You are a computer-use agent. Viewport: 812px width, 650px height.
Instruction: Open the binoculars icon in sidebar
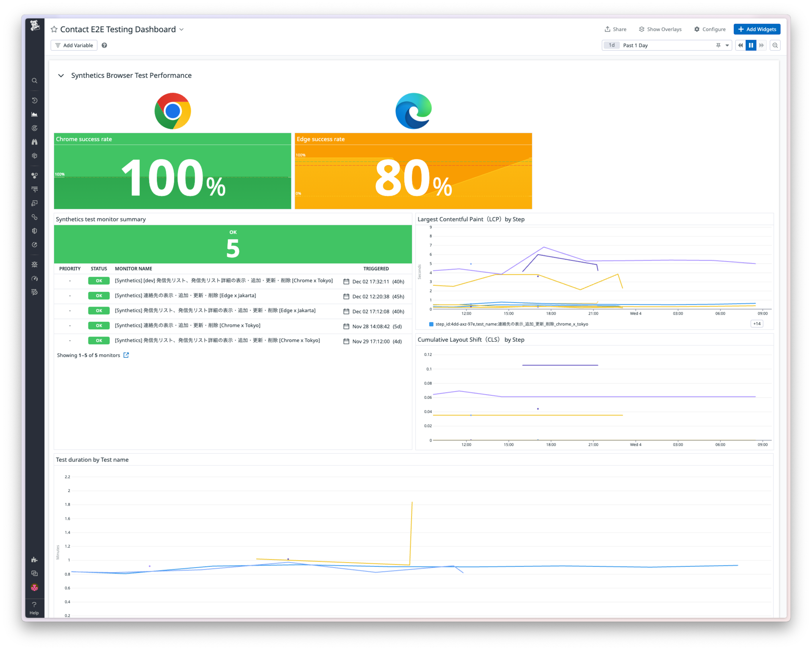35,142
